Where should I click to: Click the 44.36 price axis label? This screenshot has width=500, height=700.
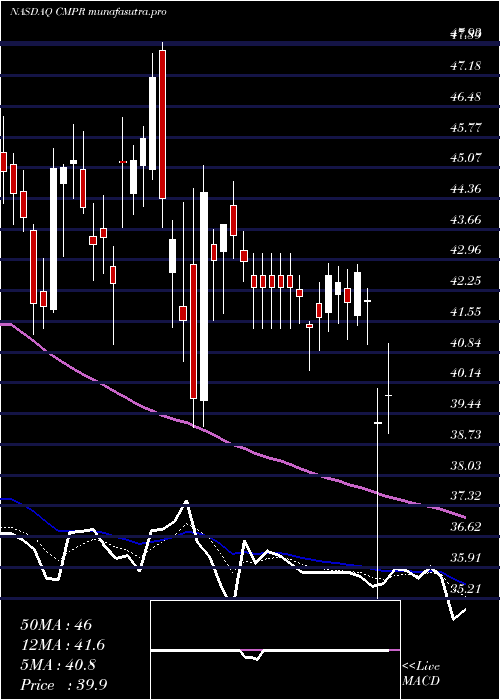pos(466,188)
